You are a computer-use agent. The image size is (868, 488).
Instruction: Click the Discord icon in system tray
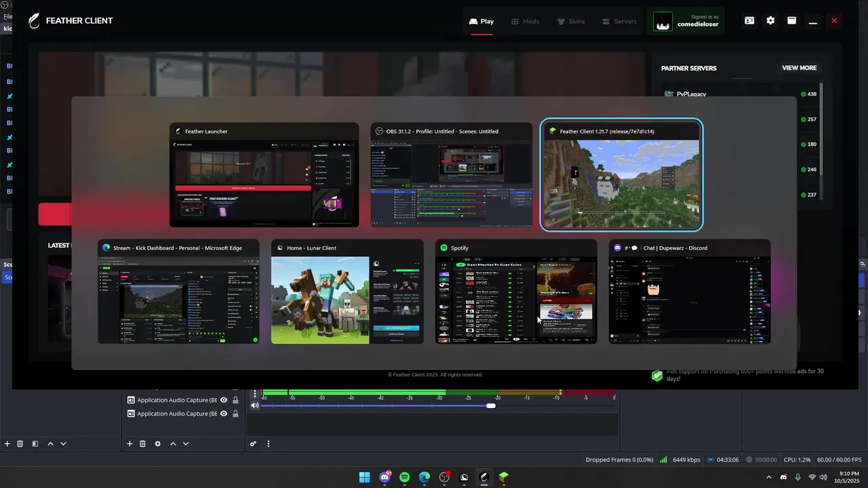point(784,477)
